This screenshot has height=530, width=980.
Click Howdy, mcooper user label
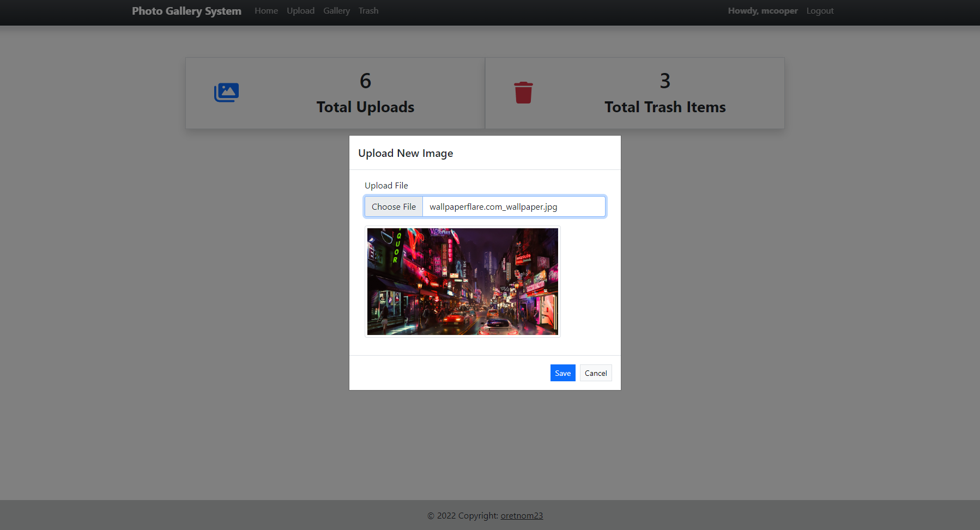coord(763,11)
